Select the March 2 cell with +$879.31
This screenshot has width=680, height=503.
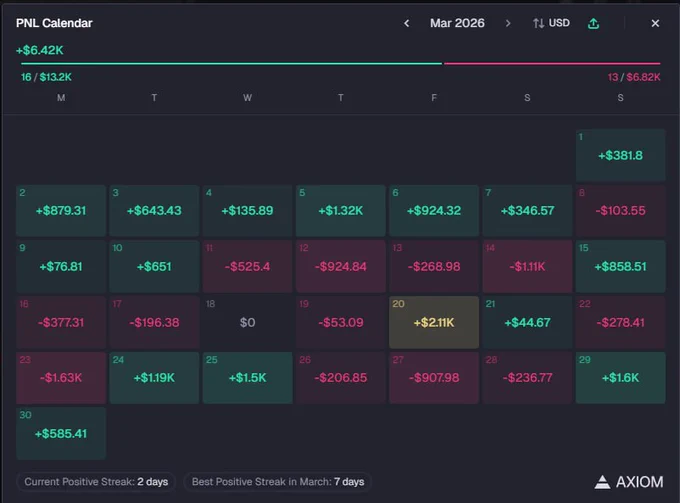coord(61,211)
